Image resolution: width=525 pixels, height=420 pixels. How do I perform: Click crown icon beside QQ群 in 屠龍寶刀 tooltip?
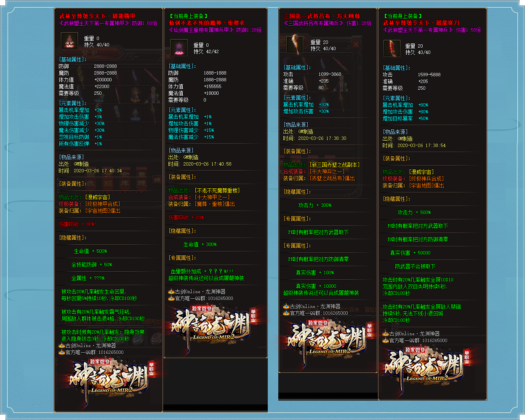385,340
